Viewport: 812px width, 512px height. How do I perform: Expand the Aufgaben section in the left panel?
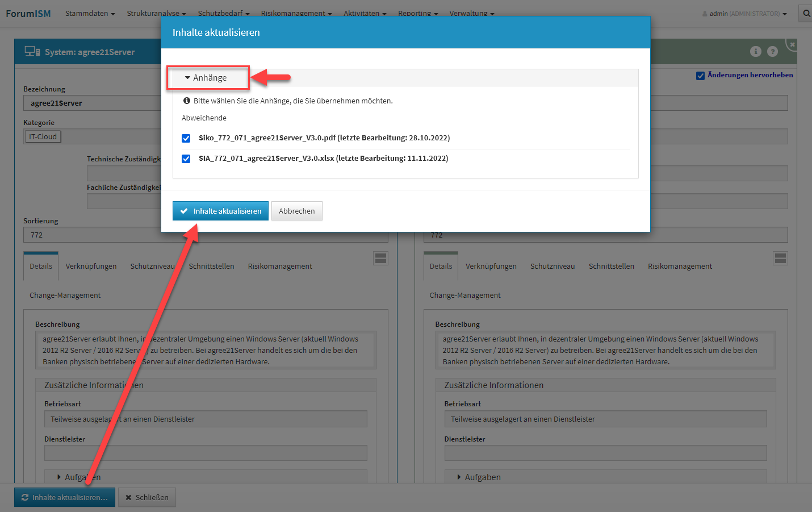coord(79,477)
